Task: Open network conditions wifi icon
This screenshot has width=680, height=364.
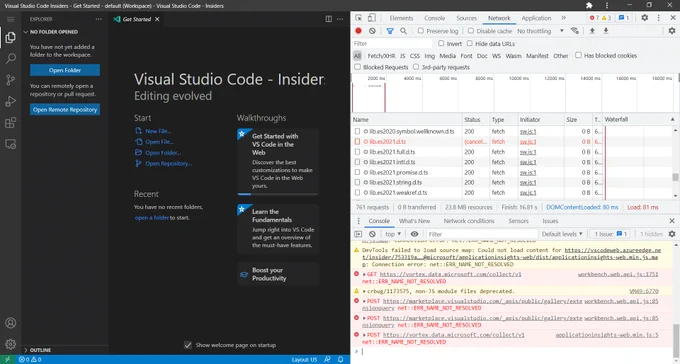Action: coord(575,31)
